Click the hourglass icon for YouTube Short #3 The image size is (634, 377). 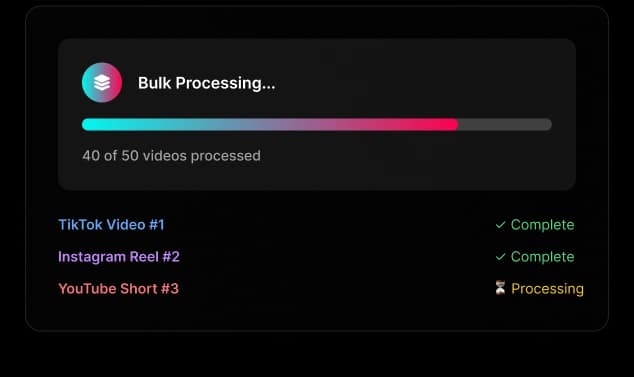click(501, 288)
